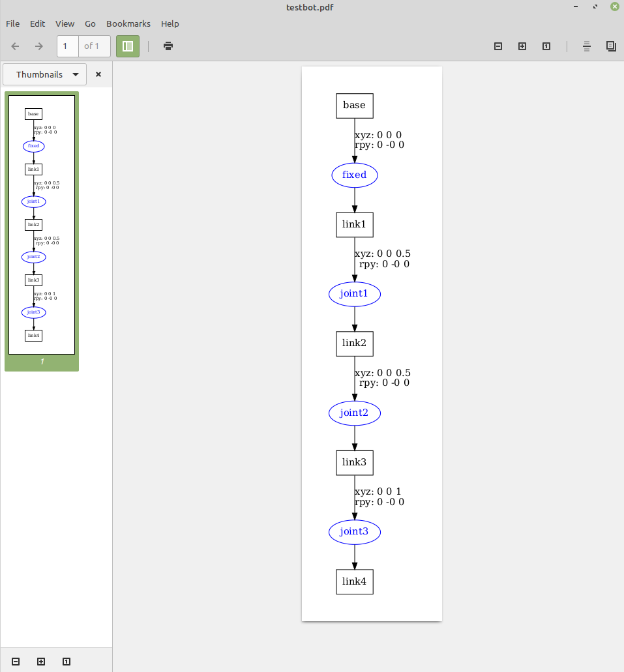The image size is (624, 672).
Task: Open the View menu
Action: [65, 23]
